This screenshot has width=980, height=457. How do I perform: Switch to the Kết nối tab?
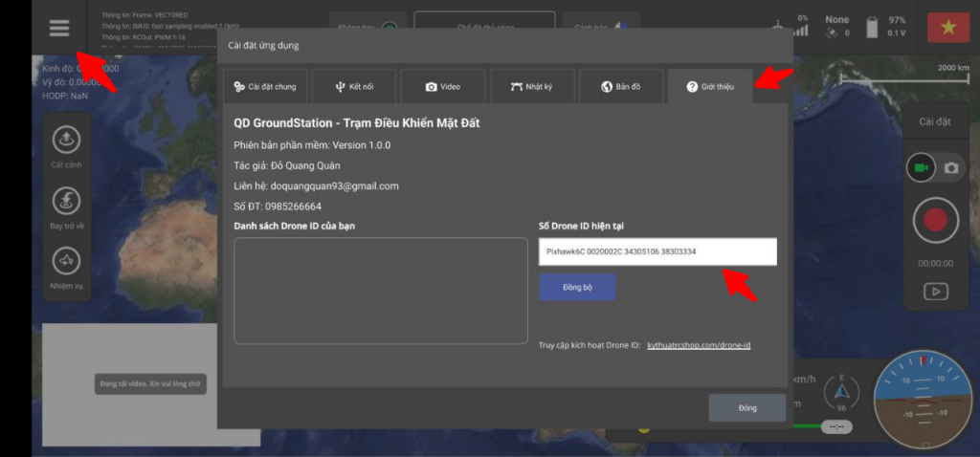pyautogui.click(x=354, y=87)
